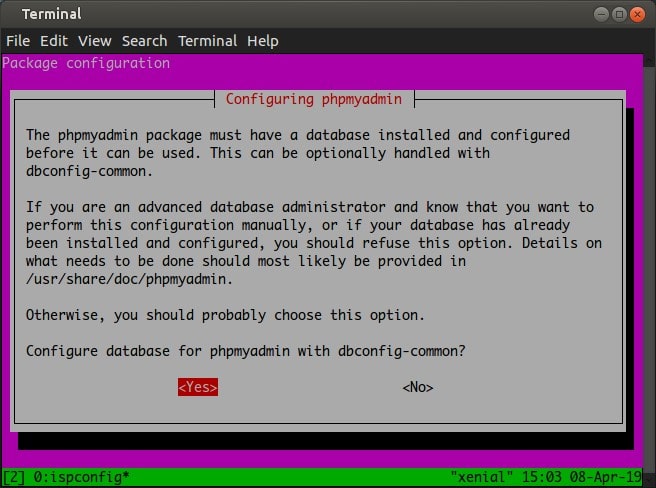Open the Terminal menu
The image size is (656, 488).
[208, 41]
